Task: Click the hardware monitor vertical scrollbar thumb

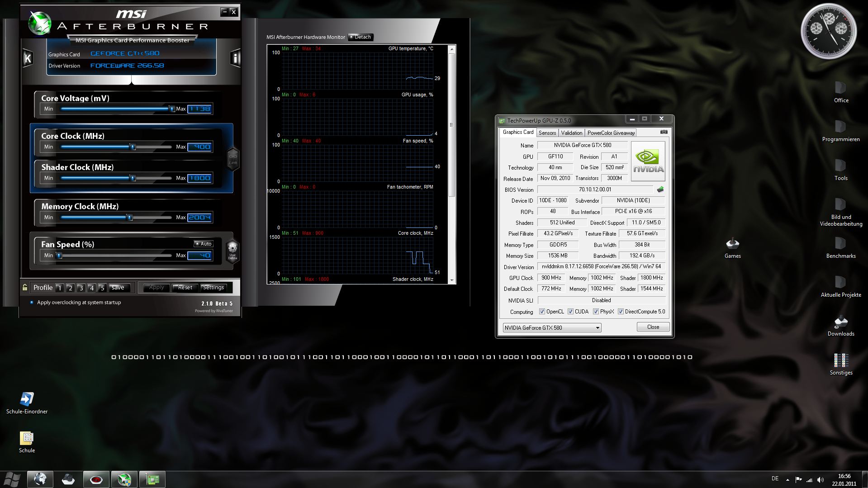Action: coord(451,125)
